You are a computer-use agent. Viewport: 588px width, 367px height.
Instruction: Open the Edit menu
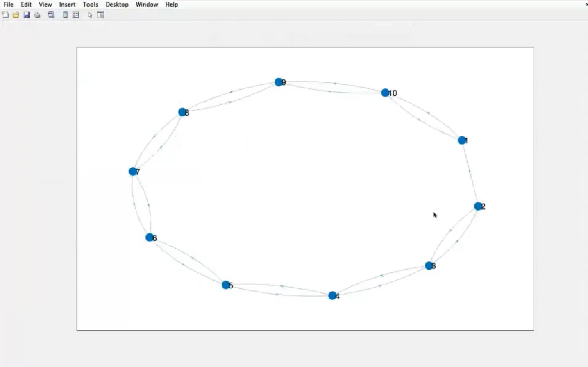tap(26, 5)
